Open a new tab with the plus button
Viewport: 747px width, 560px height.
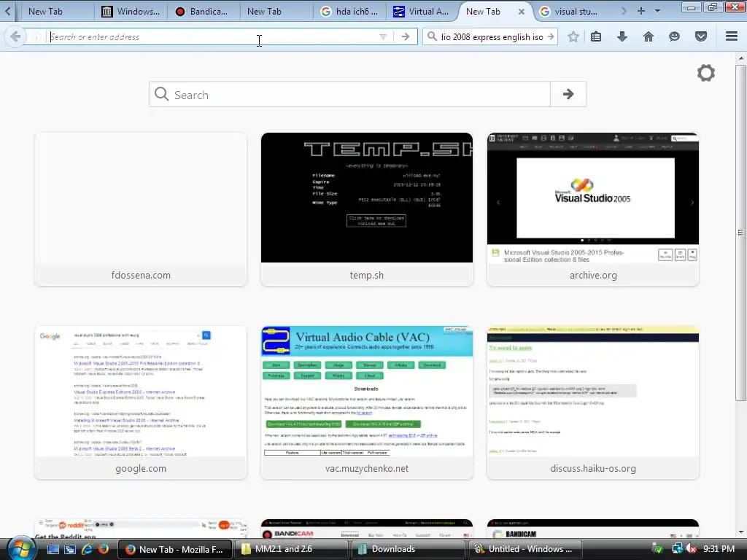[x=641, y=11]
